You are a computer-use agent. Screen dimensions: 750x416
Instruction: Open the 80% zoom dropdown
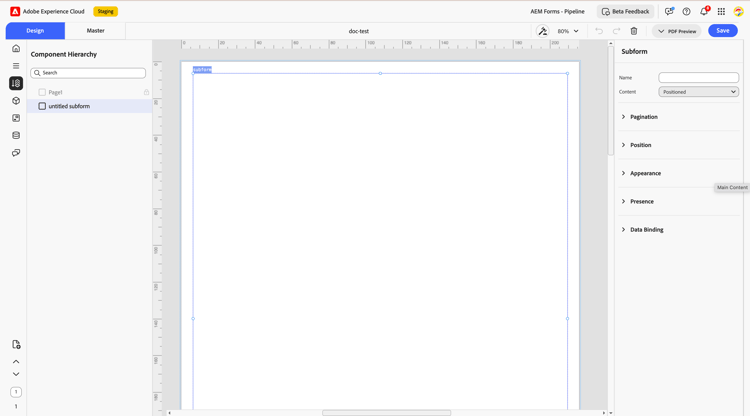click(x=568, y=31)
